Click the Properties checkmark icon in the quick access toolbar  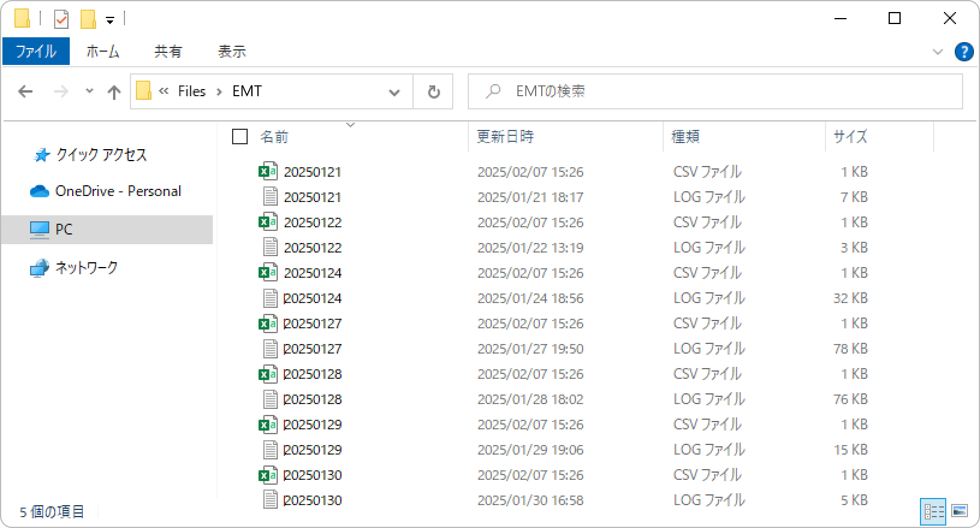tap(61, 19)
